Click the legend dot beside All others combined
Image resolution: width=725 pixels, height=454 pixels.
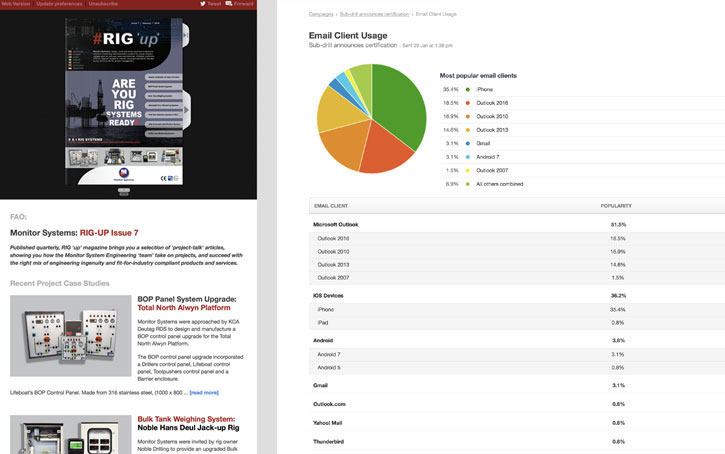pos(467,184)
